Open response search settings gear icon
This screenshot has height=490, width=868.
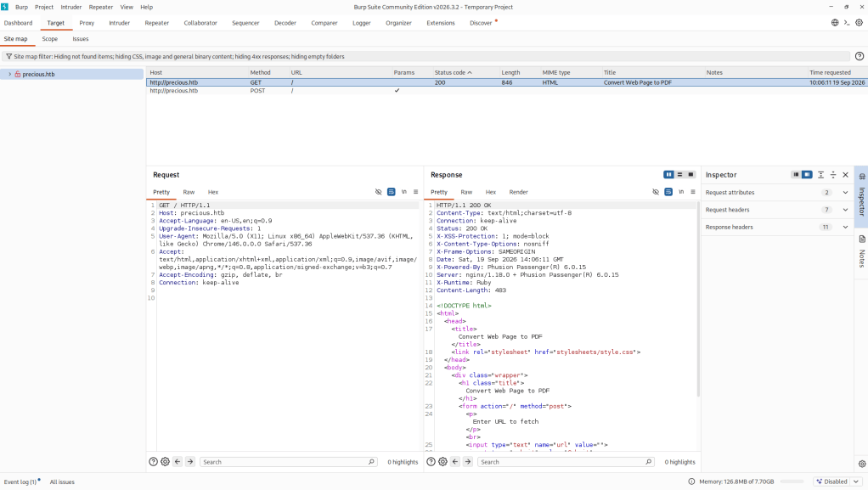click(x=442, y=462)
